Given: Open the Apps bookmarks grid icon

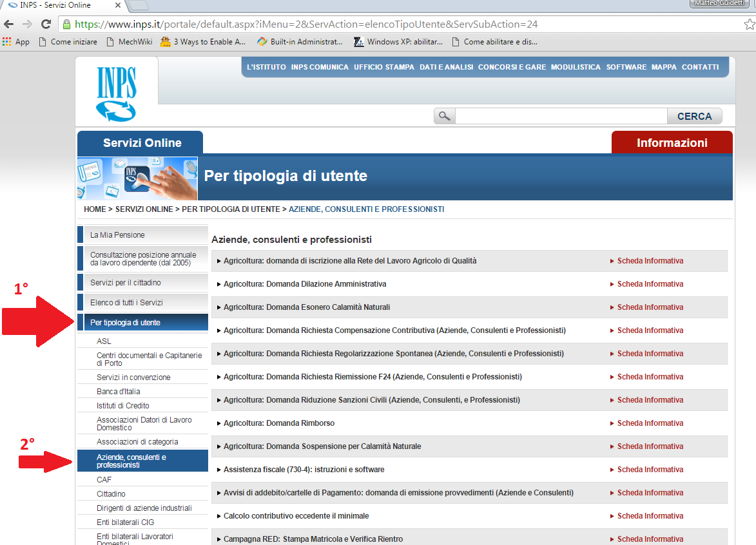Looking at the screenshot, I should point(7,42).
